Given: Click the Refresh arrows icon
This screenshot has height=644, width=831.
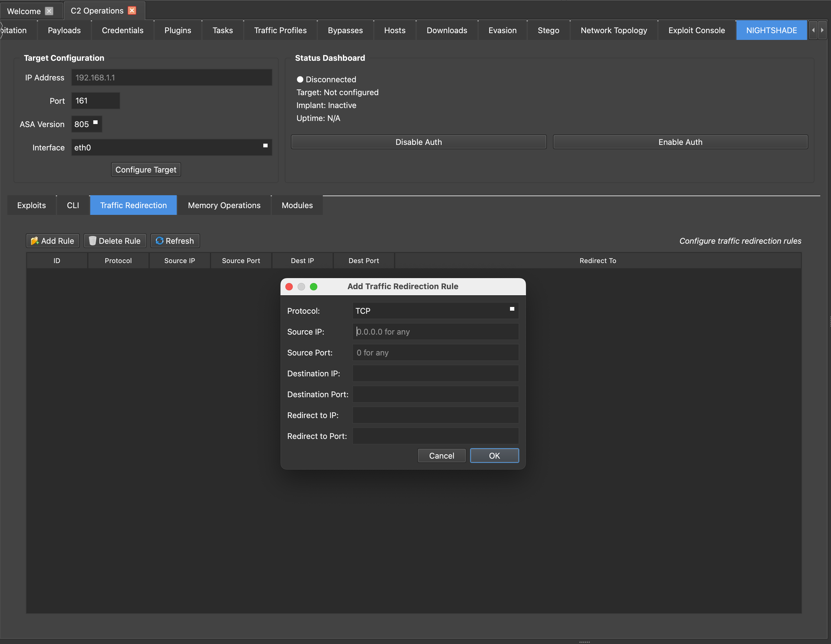Looking at the screenshot, I should coord(160,241).
